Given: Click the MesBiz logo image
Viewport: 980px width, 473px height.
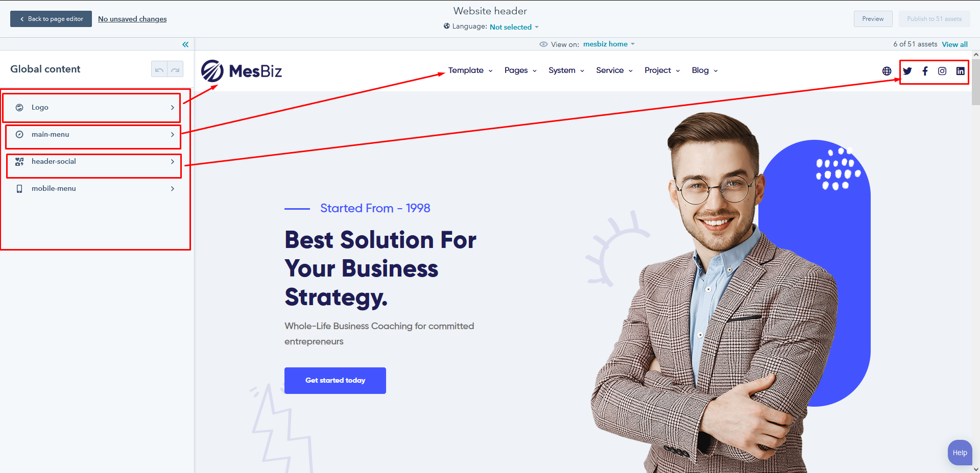Looking at the screenshot, I should [242, 71].
